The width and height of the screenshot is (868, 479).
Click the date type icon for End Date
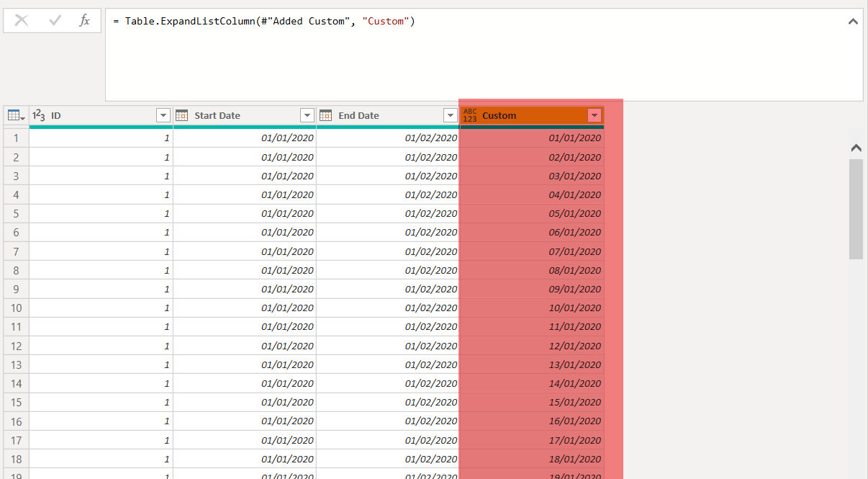click(x=326, y=115)
